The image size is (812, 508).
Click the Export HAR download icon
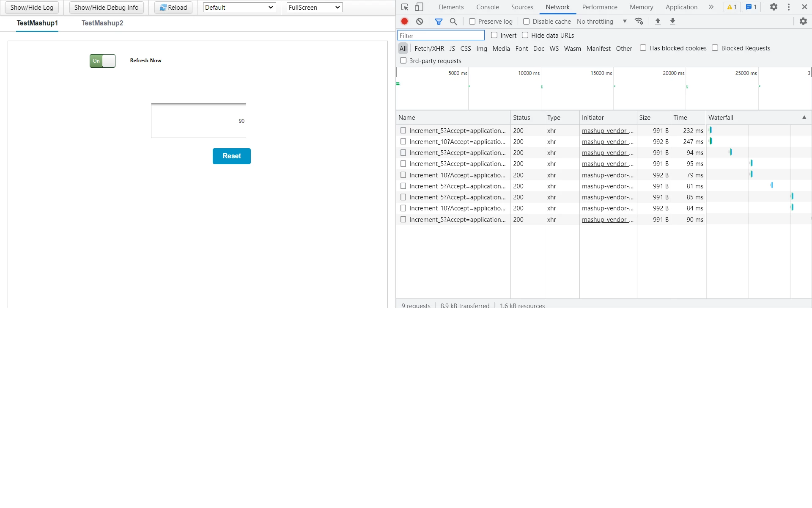coord(672,21)
